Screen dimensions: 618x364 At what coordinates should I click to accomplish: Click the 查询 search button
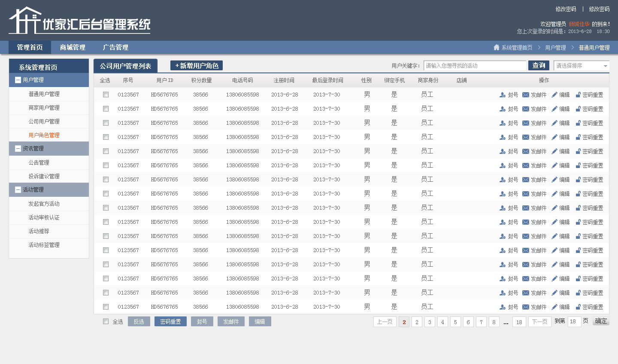click(539, 66)
